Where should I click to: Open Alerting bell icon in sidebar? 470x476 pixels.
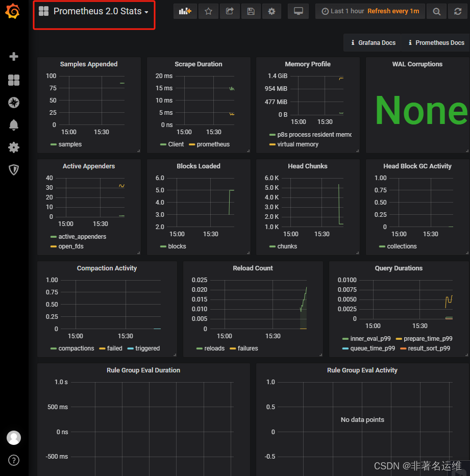pyautogui.click(x=14, y=125)
